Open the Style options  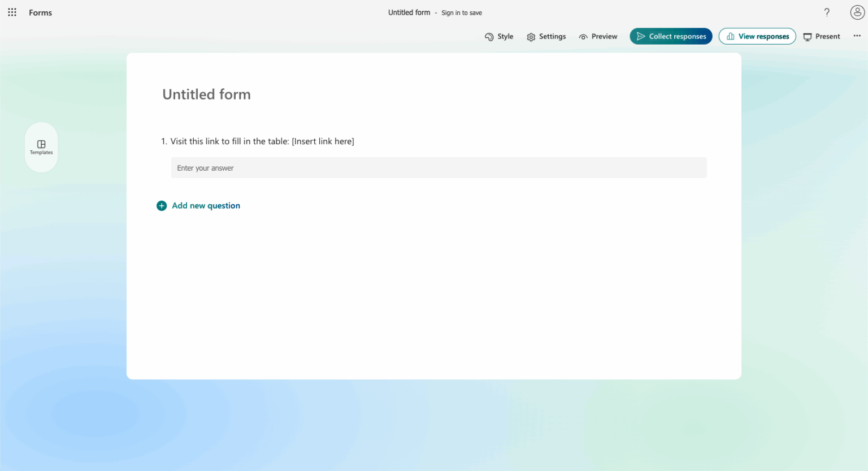499,36
